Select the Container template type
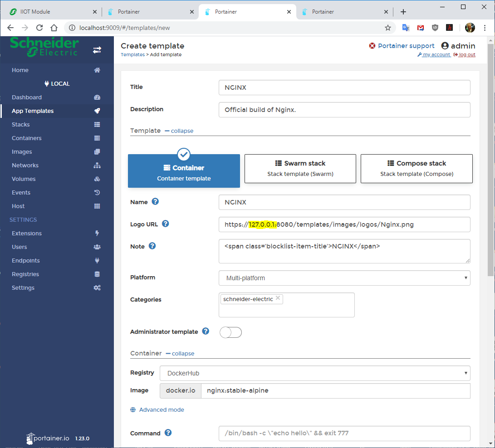Screen dimensions: 495x448 coord(184,170)
